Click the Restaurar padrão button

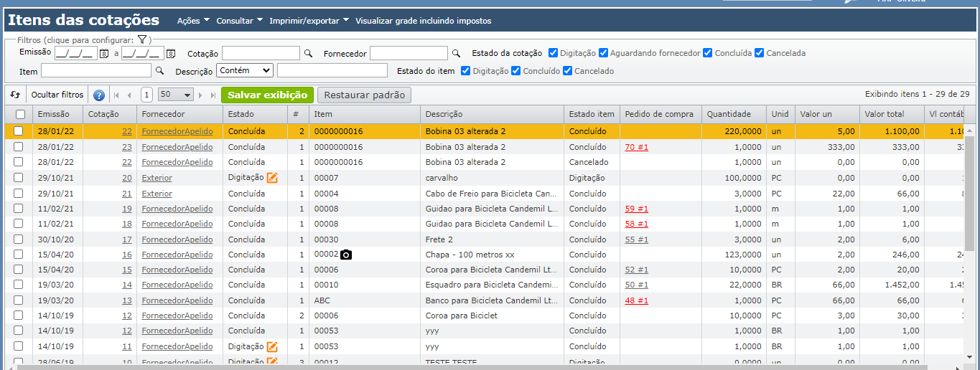(x=365, y=95)
